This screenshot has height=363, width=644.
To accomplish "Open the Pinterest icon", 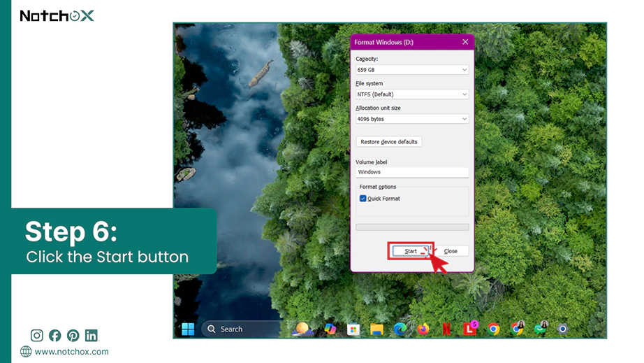I will point(73,336).
